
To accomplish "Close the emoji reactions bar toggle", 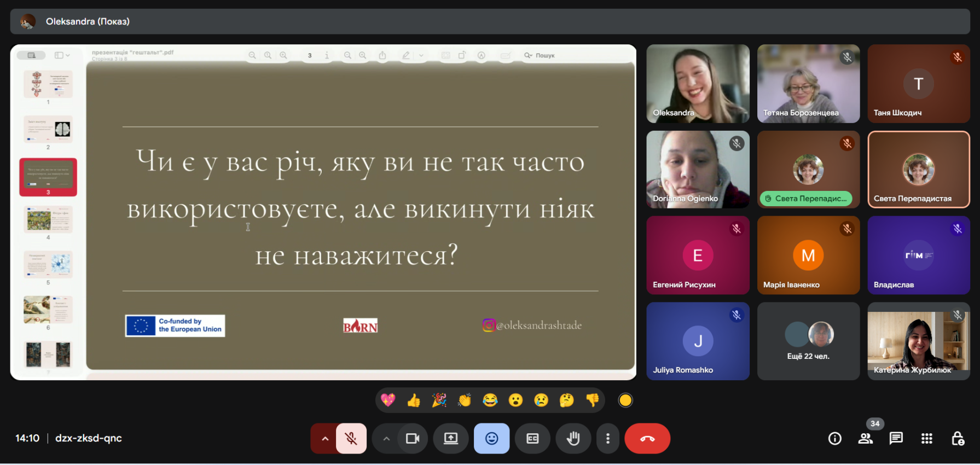I will click(x=491, y=438).
